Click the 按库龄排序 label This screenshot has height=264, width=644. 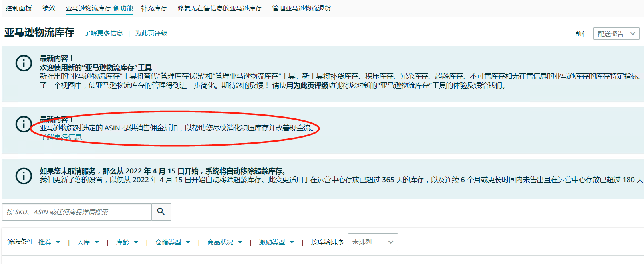pos(327,242)
